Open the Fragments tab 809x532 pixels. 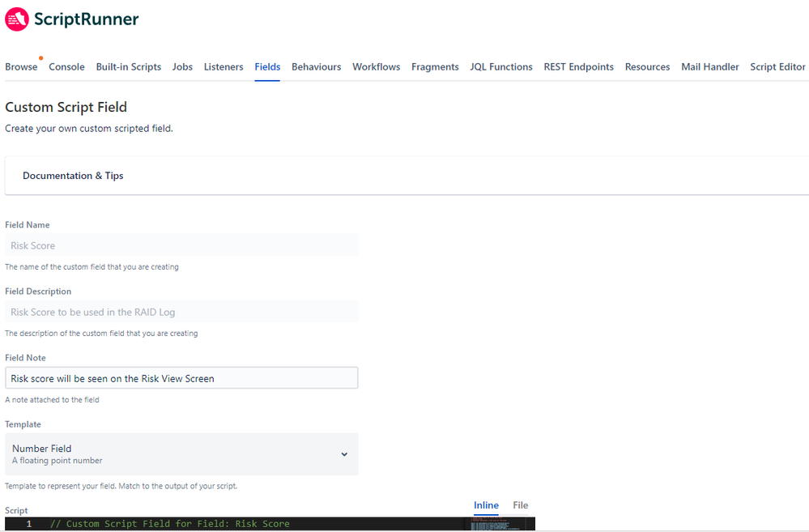pyautogui.click(x=435, y=66)
